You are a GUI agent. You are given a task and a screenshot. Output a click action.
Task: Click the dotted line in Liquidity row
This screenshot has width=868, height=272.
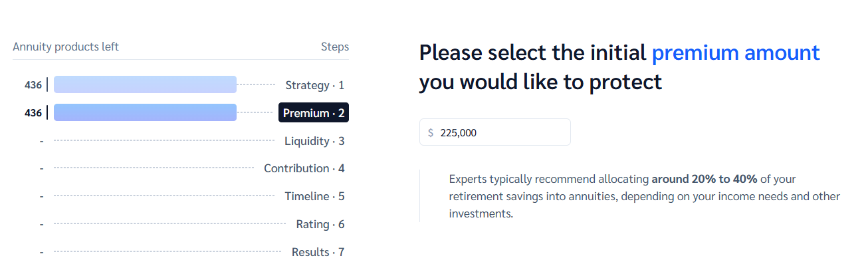pyautogui.click(x=164, y=140)
